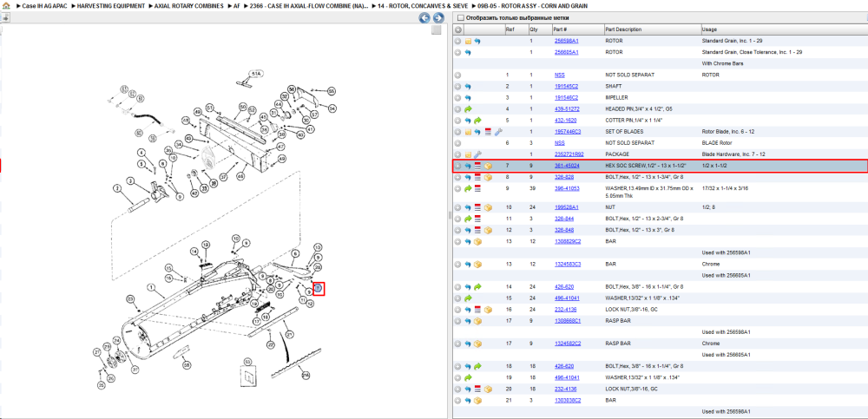The height and width of the screenshot is (419, 868).
Task: Click blue arrow icon in 1303038C2 BAR row
Action: (468, 400)
